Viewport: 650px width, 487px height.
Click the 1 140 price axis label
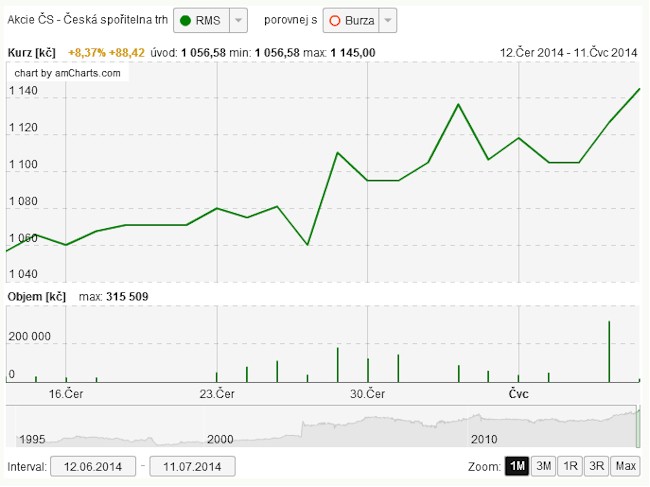[x=23, y=91]
